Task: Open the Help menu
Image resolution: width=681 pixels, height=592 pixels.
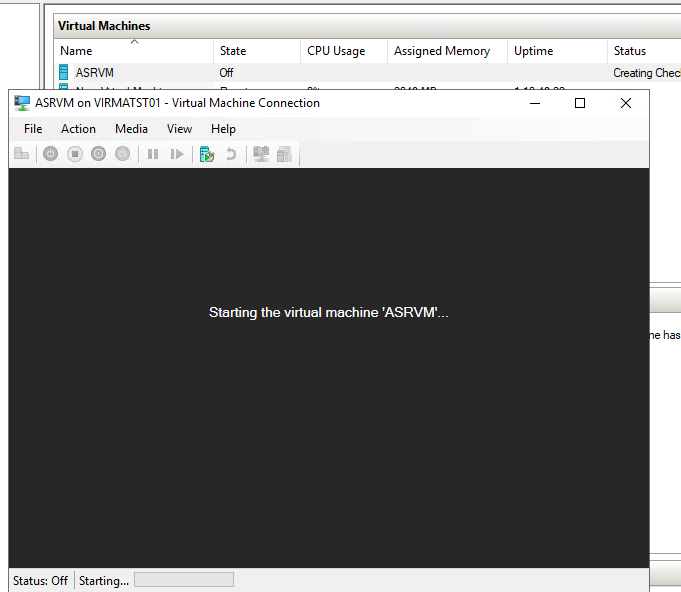Action: point(223,129)
